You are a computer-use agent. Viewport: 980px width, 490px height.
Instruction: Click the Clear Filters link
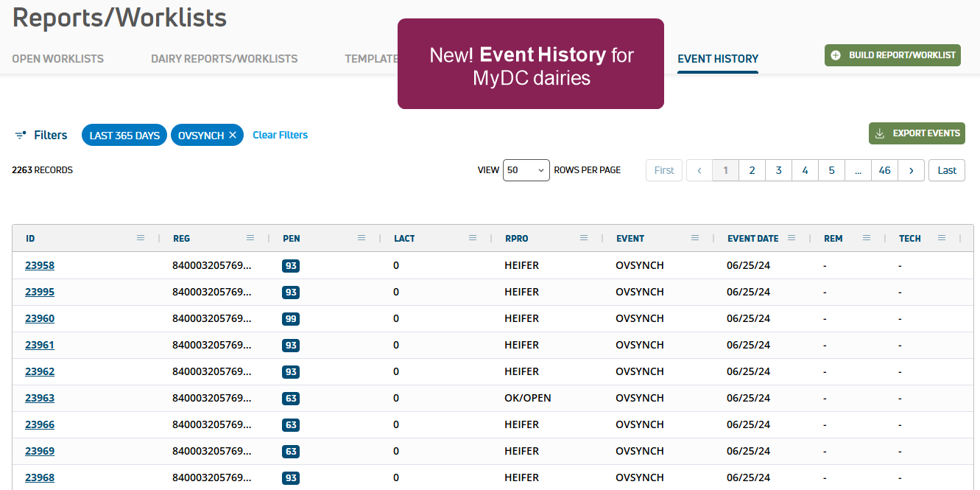tap(280, 136)
